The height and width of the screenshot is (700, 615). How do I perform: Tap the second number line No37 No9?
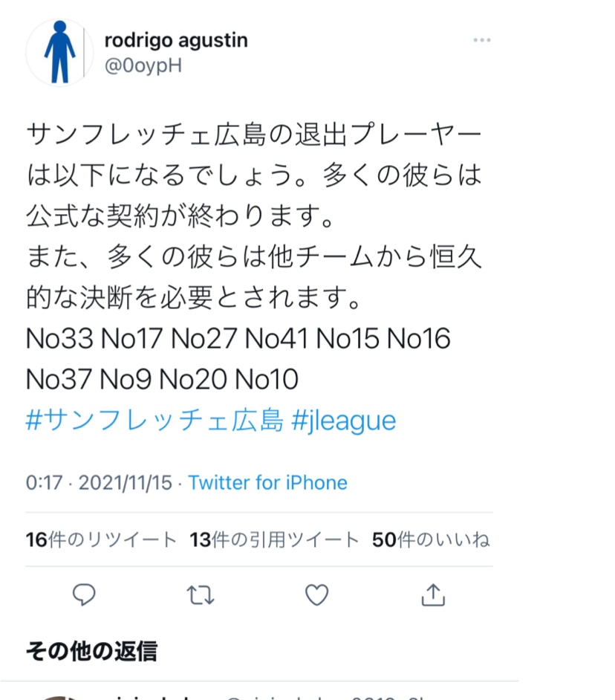point(162,380)
